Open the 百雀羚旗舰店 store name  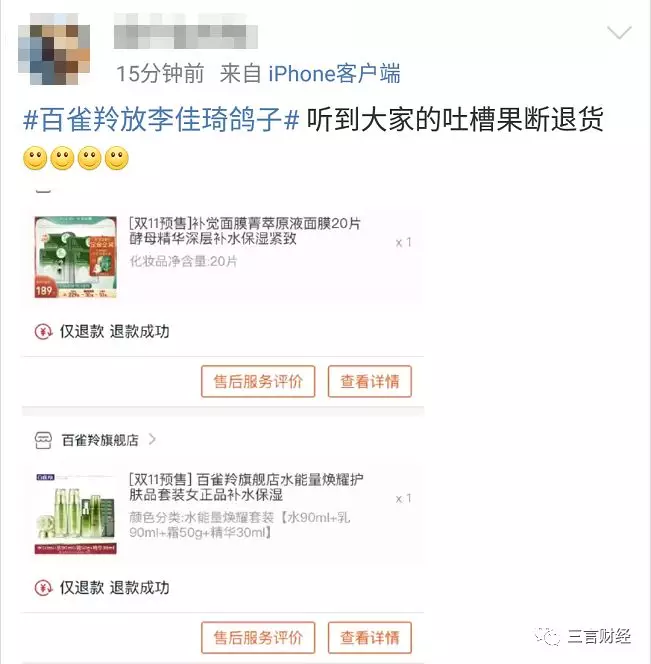click(100, 440)
